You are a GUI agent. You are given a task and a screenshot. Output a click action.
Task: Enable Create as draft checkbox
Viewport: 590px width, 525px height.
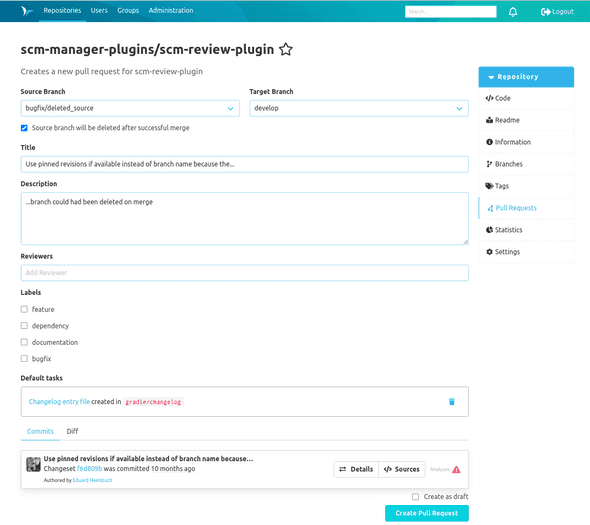(415, 497)
